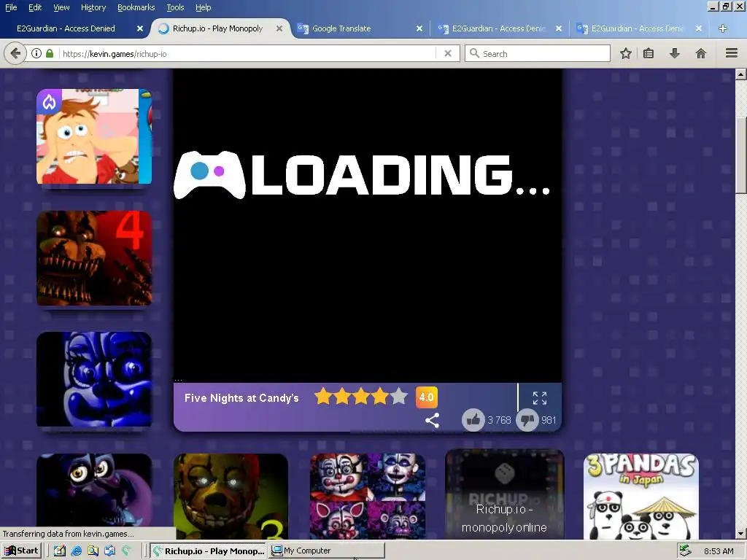Open a new tab with the plus button
Viewport: 747px width, 560px height.
coord(723,28)
